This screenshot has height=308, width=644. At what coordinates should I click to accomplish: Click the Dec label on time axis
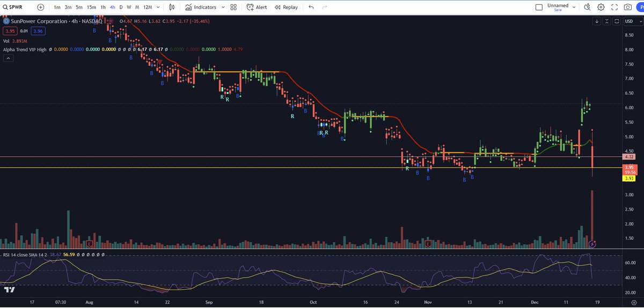click(535, 303)
